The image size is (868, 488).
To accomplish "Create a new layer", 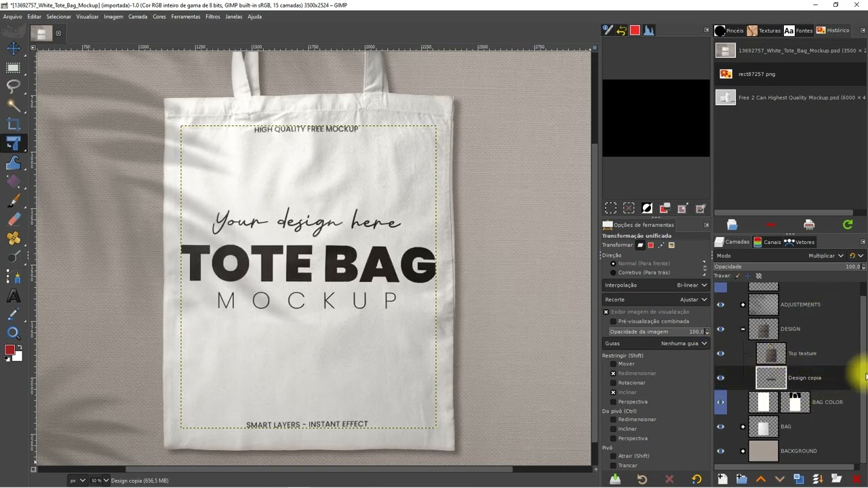I will (x=723, y=479).
